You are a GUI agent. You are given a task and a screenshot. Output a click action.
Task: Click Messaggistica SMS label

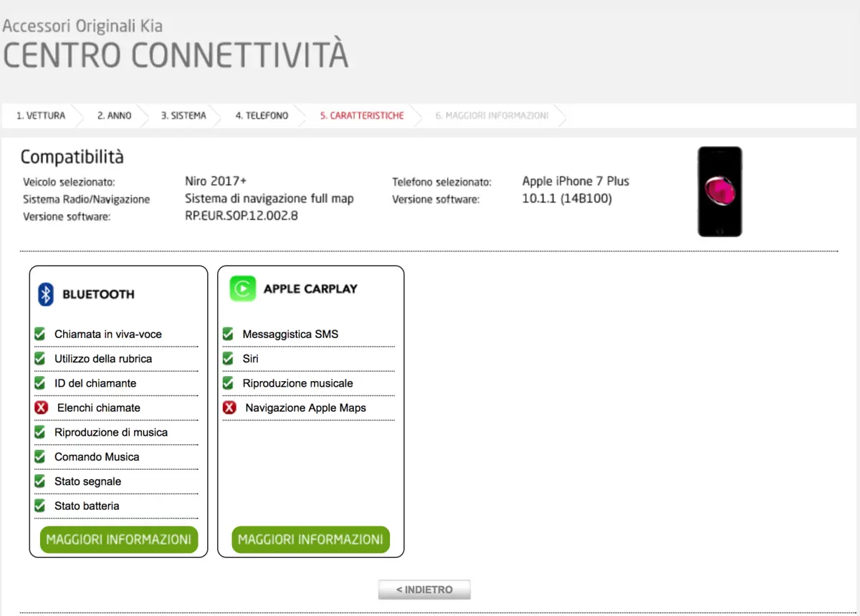coord(290,334)
